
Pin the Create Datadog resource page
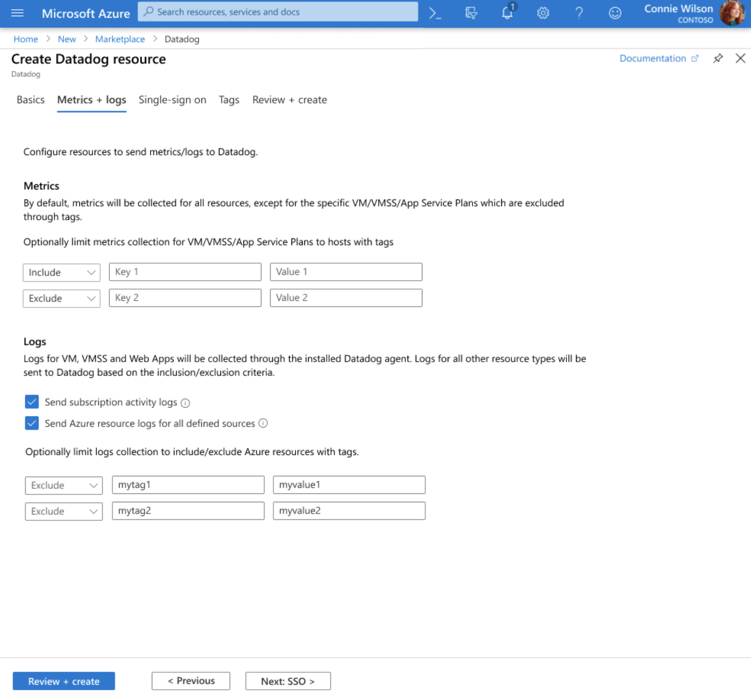[718, 58]
